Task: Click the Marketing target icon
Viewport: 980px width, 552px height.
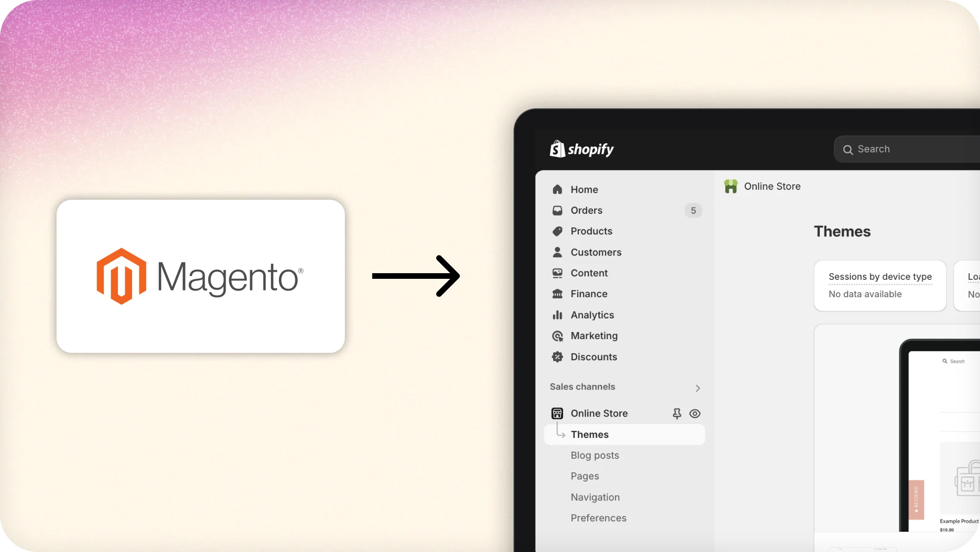Action: (x=557, y=336)
